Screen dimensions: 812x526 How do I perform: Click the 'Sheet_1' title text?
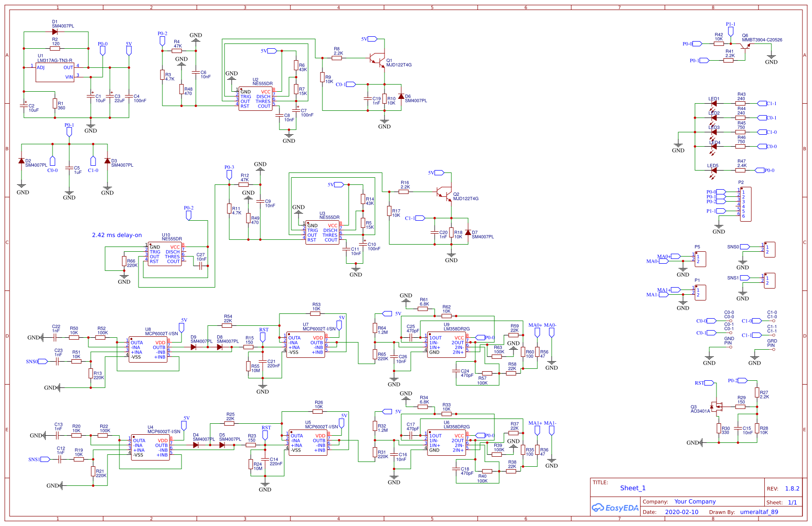coord(633,488)
